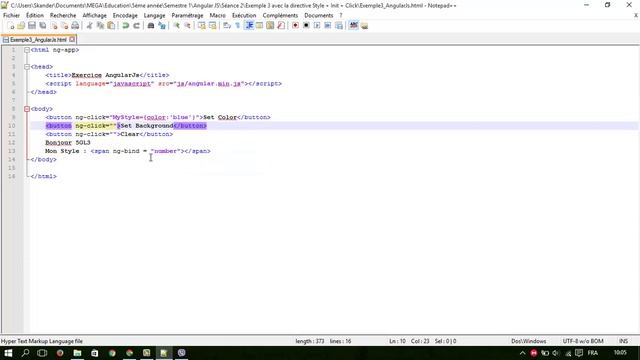This screenshot has width=640, height=360.
Task: Select the Exemple3_AngularJs.html tab
Action: 38,40
